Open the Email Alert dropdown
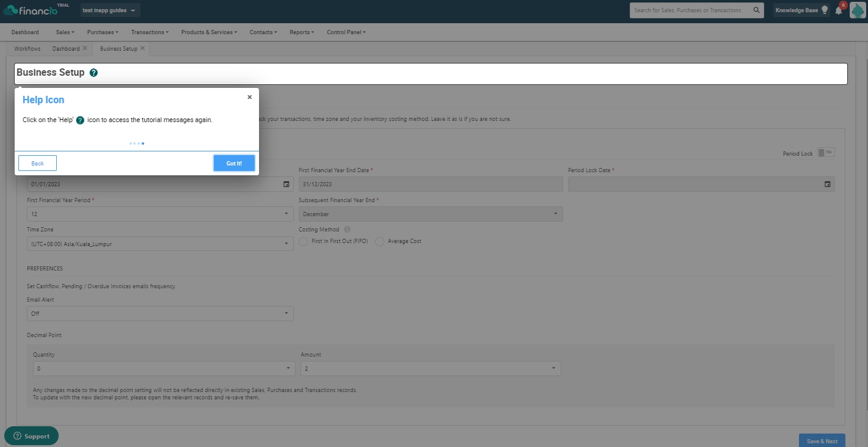Screen dimensions: 868x447 pyautogui.click(x=160, y=314)
